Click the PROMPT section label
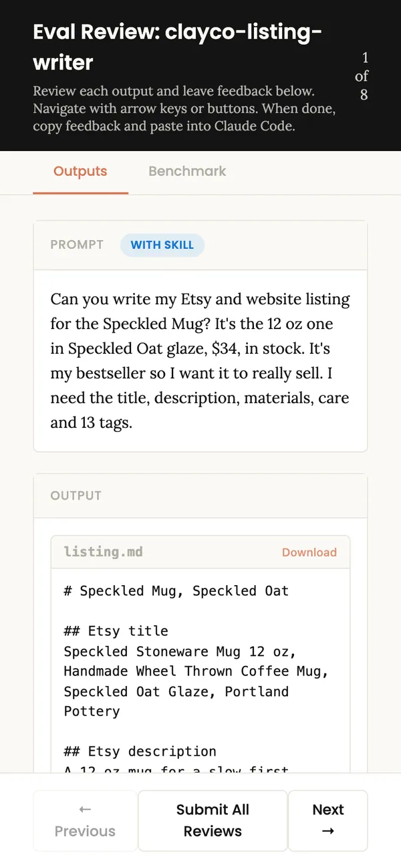The height and width of the screenshot is (868, 401). 77,245
